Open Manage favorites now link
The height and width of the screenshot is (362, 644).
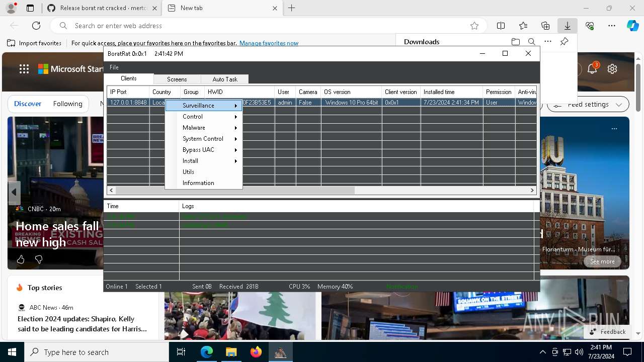tap(269, 43)
